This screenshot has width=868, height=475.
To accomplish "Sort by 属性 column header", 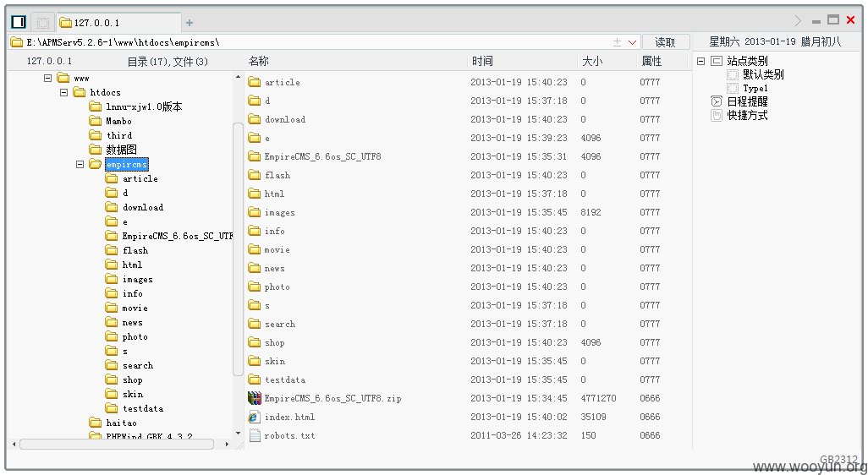I will (651, 62).
